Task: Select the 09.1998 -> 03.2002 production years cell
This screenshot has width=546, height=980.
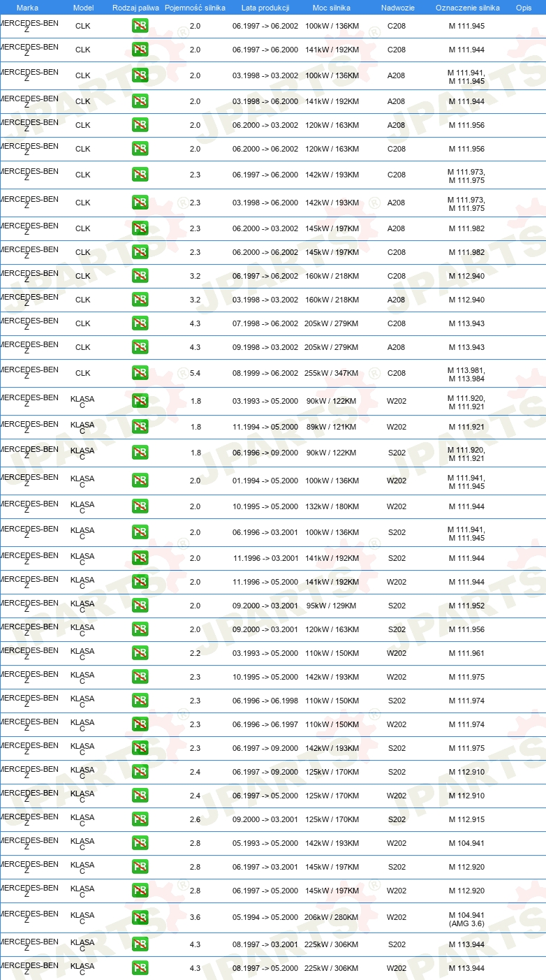Action: [265, 347]
